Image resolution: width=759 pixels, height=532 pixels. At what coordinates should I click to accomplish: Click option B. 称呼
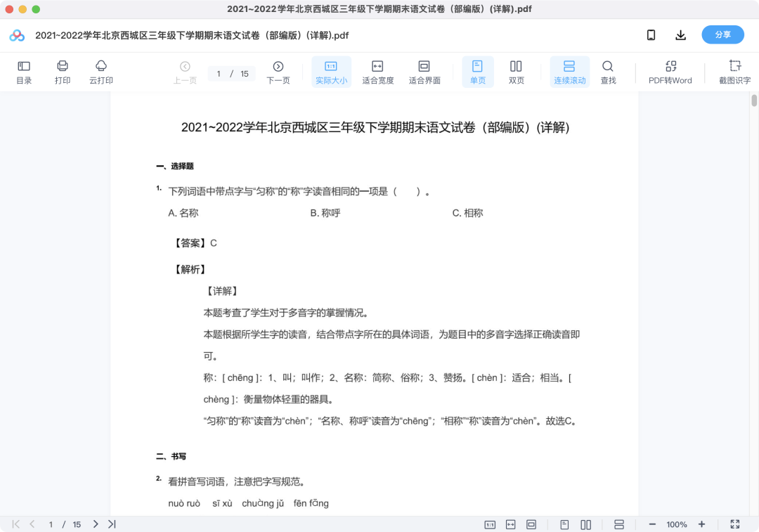pyautogui.click(x=325, y=213)
